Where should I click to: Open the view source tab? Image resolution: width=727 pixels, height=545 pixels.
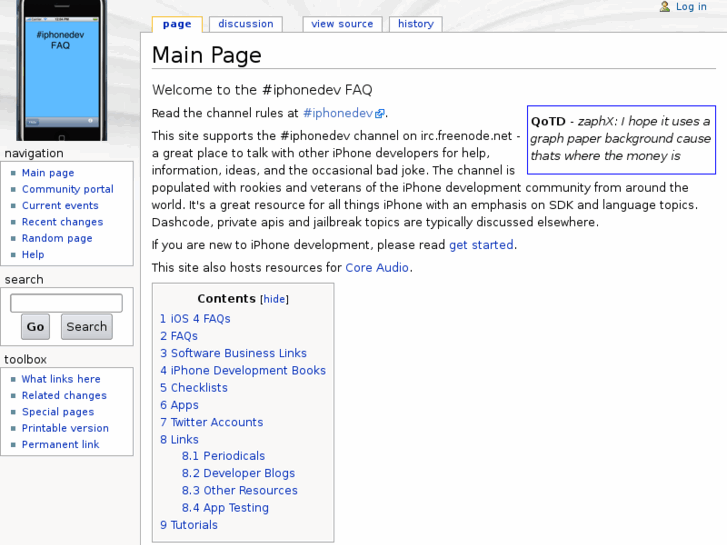tap(342, 24)
